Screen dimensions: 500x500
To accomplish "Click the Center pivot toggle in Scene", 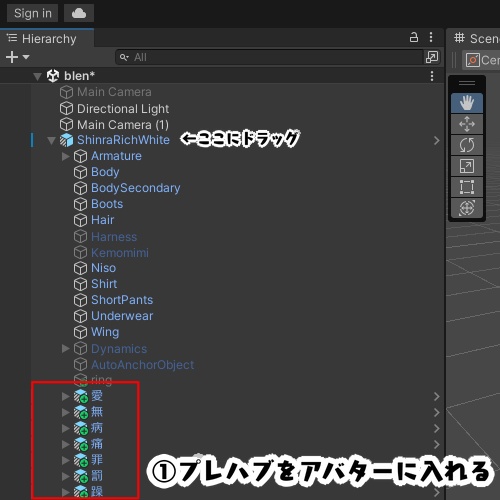I will pyautogui.click(x=481, y=60).
